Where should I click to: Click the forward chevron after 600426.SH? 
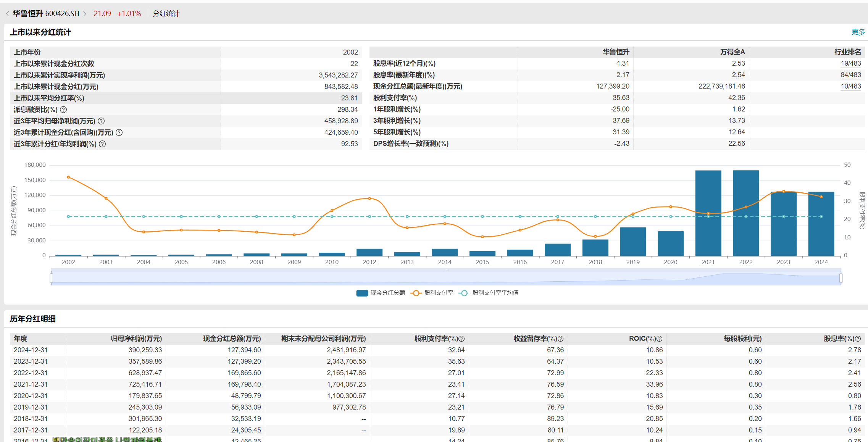(85, 14)
